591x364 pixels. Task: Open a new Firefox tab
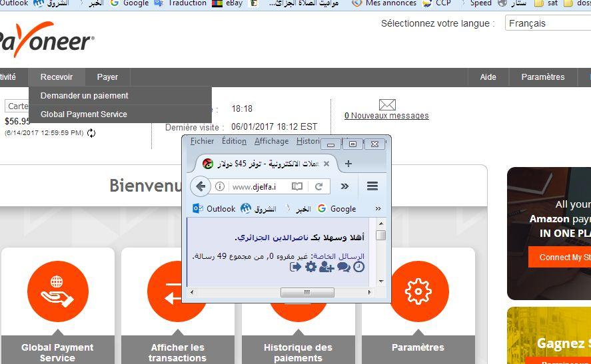(x=348, y=164)
